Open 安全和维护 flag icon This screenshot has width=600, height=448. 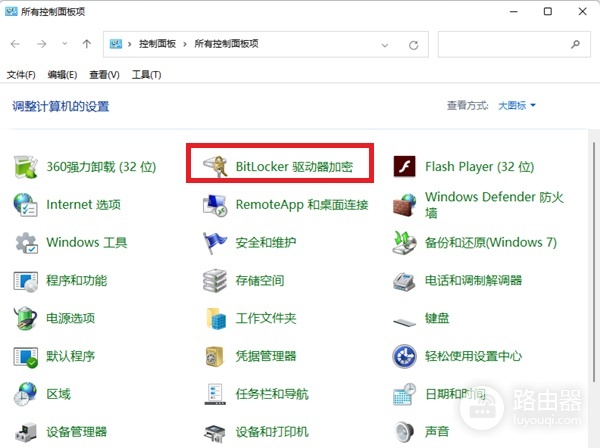tap(214, 243)
